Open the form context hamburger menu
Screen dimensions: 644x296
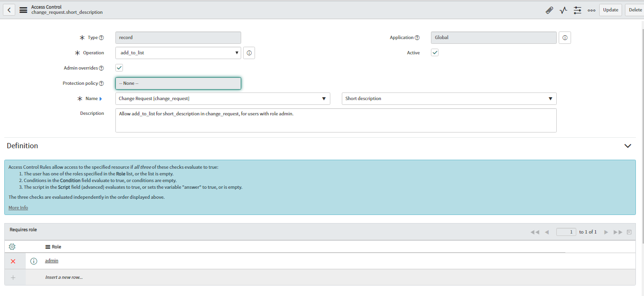click(x=23, y=10)
